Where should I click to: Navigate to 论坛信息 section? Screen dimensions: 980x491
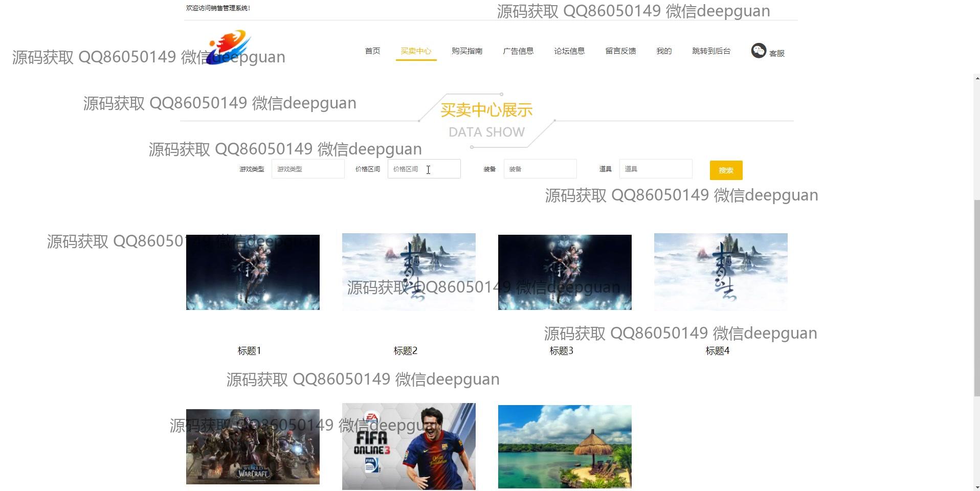(x=569, y=51)
